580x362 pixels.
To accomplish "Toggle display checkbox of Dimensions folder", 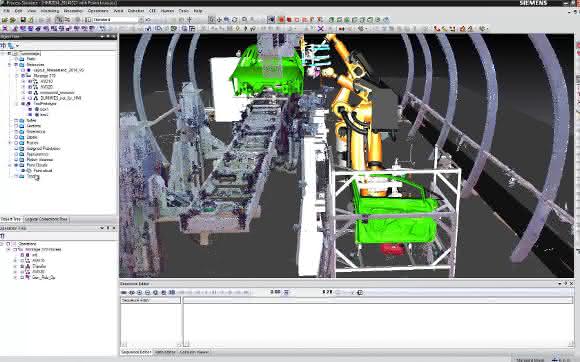I will 16,132.
